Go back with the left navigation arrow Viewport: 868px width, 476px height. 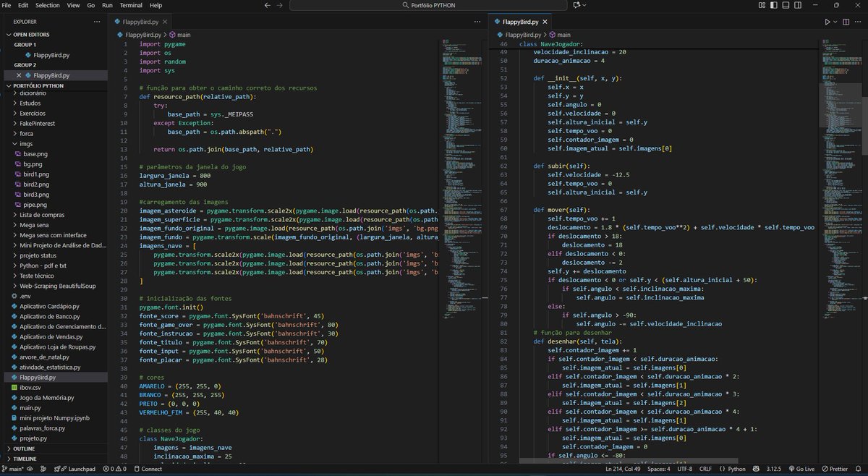(268, 5)
